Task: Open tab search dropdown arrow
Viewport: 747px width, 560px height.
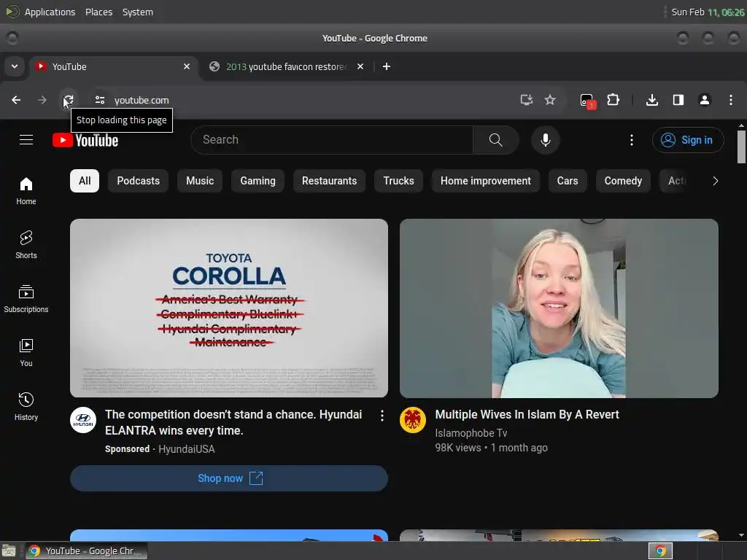Action: pyautogui.click(x=15, y=66)
